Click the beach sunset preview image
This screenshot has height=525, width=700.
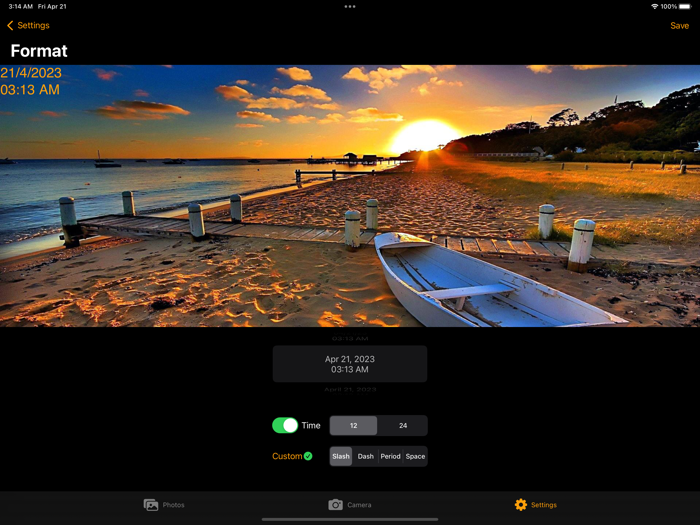[x=350, y=196]
